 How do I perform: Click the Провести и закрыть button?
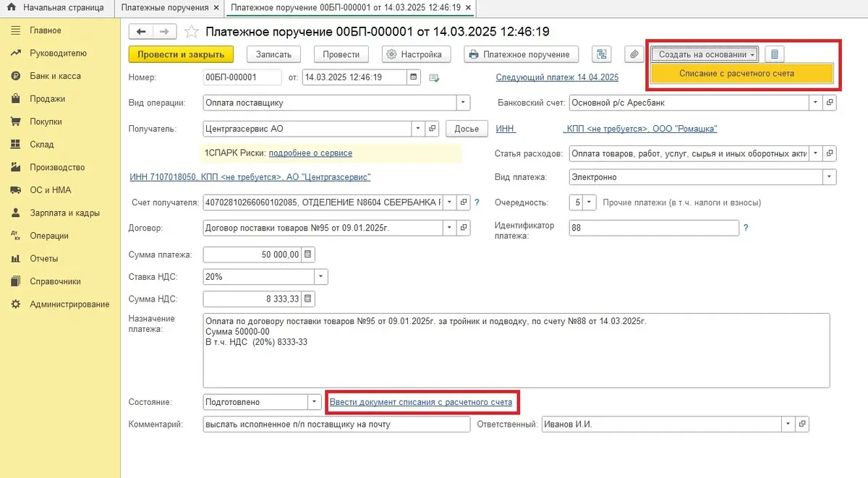[x=181, y=54]
